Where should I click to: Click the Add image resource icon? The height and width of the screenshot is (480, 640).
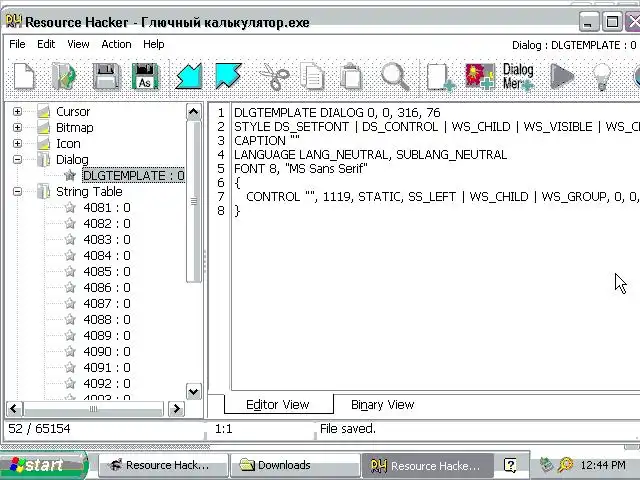point(480,76)
